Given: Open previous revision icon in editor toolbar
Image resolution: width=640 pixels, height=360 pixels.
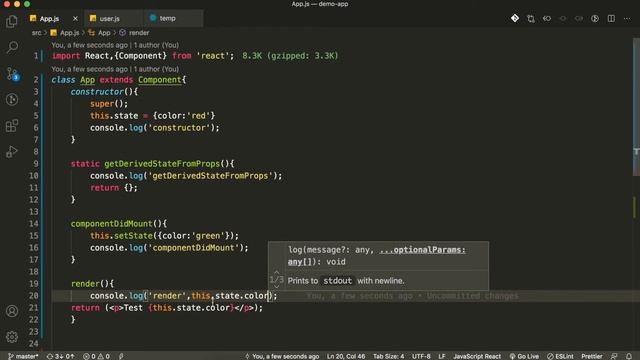Looking at the screenshot, I should 547,18.
